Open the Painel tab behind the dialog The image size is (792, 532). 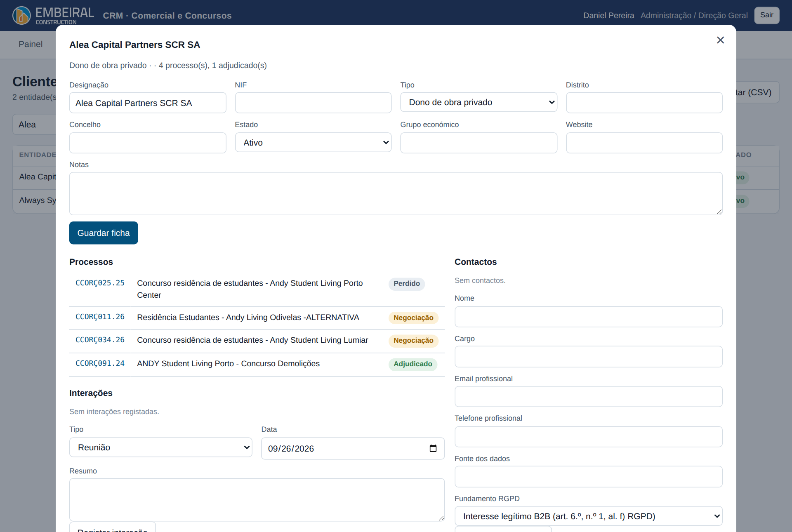point(31,44)
